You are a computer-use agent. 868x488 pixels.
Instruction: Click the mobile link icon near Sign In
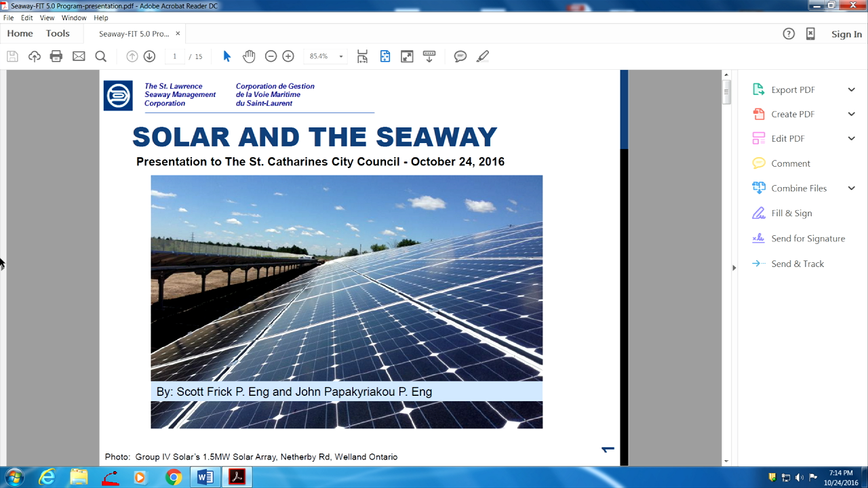[810, 34]
